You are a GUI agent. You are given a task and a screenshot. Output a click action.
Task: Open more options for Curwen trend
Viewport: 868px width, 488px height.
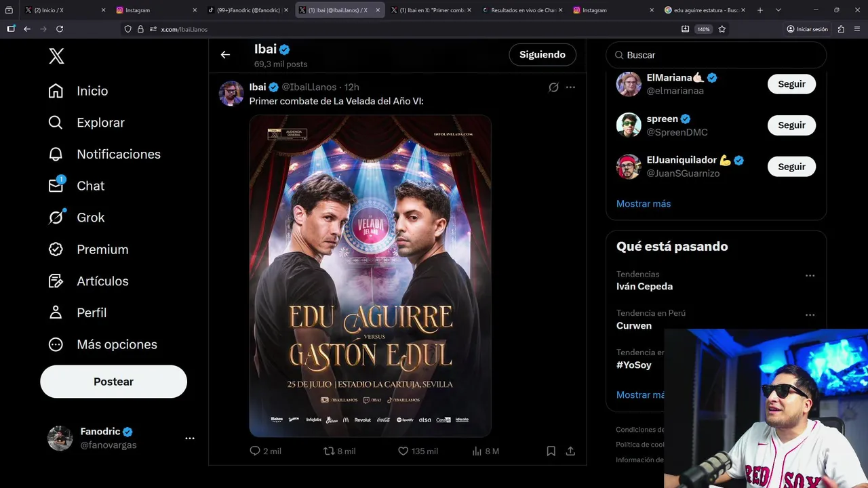[810, 315]
